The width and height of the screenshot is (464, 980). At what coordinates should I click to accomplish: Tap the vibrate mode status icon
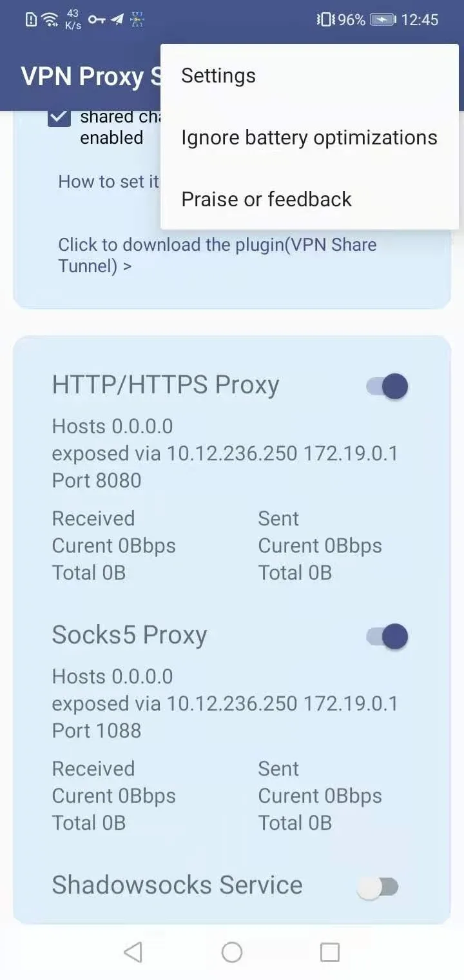click(x=325, y=20)
